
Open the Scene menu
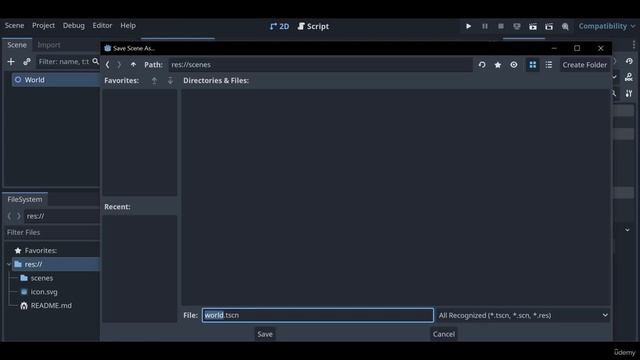tap(14, 25)
